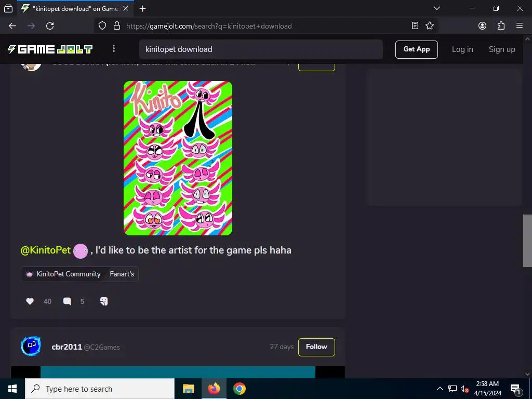The width and height of the screenshot is (532, 399).
Task: Open Windows Start menu
Action: (12, 389)
